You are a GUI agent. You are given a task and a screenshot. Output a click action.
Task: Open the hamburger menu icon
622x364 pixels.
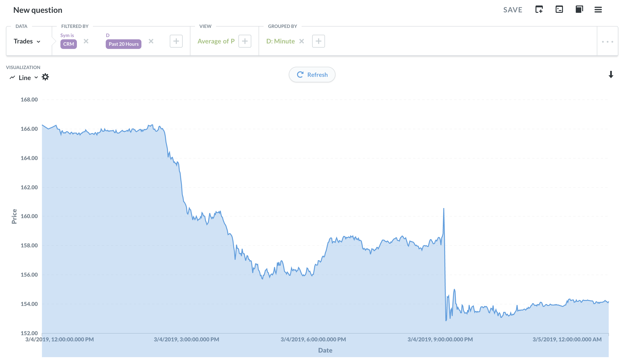pos(598,10)
